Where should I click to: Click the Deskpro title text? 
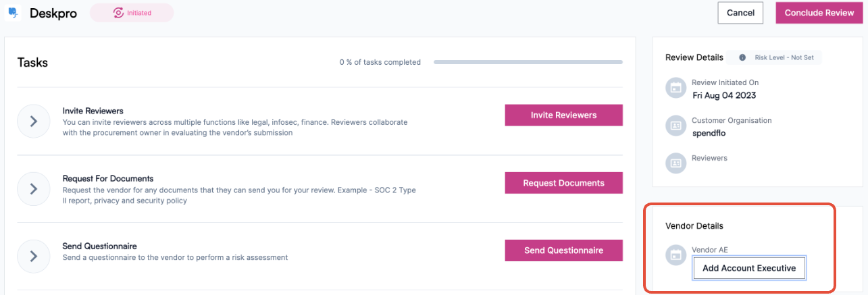click(x=53, y=13)
